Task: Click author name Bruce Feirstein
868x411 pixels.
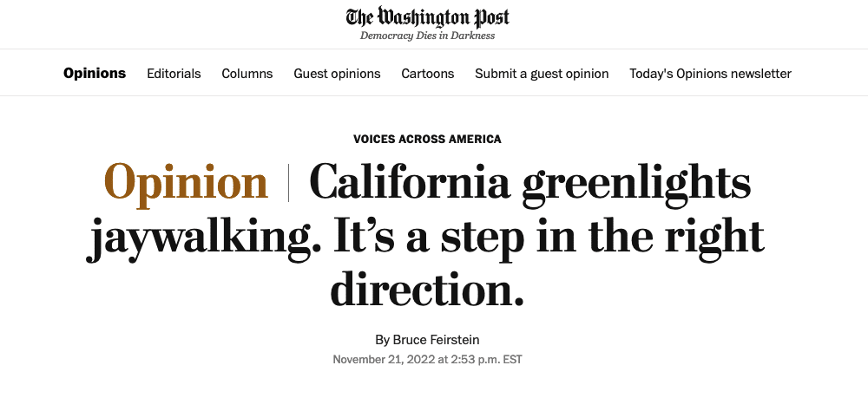Action: [437, 339]
